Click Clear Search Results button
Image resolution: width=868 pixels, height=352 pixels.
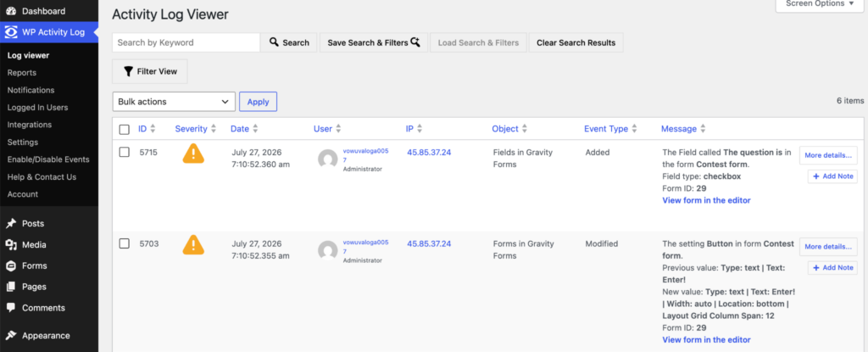point(576,42)
